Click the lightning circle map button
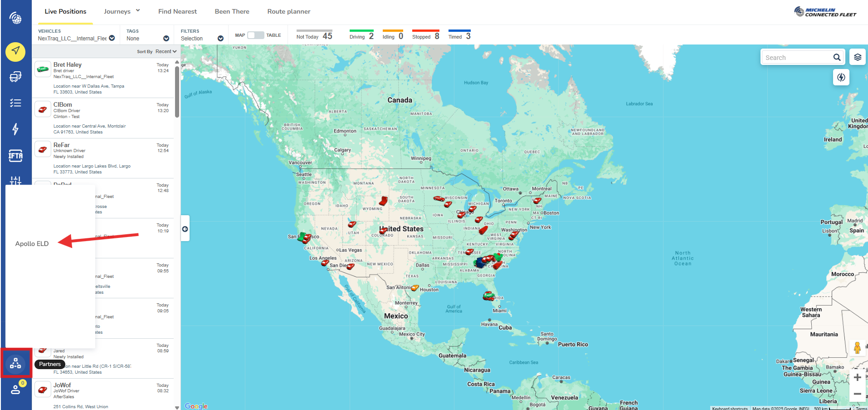868x410 pixels. pos(841,77)
